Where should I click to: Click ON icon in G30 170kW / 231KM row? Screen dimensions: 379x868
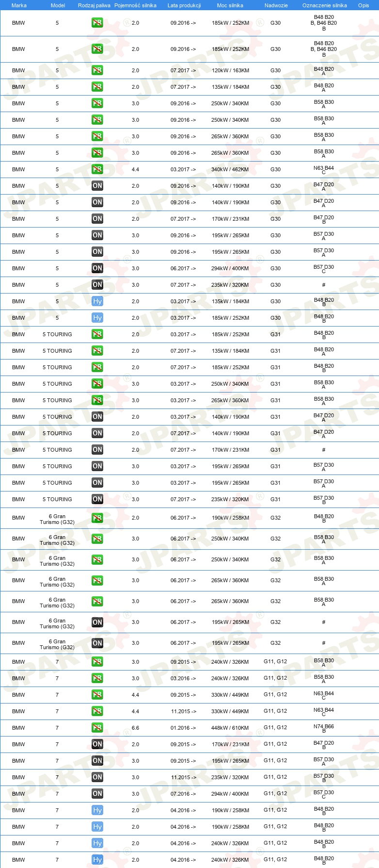(x=97, y=219)
